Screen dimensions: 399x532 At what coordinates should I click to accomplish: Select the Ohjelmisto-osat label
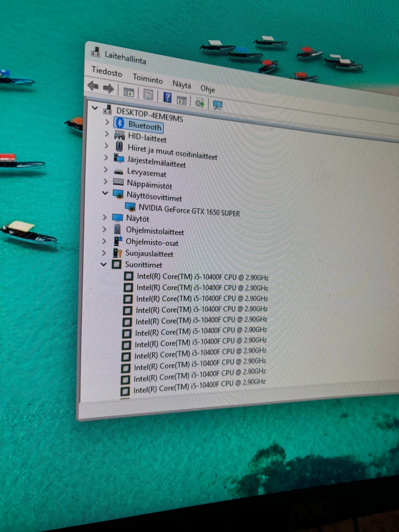[x=152, y=242]
